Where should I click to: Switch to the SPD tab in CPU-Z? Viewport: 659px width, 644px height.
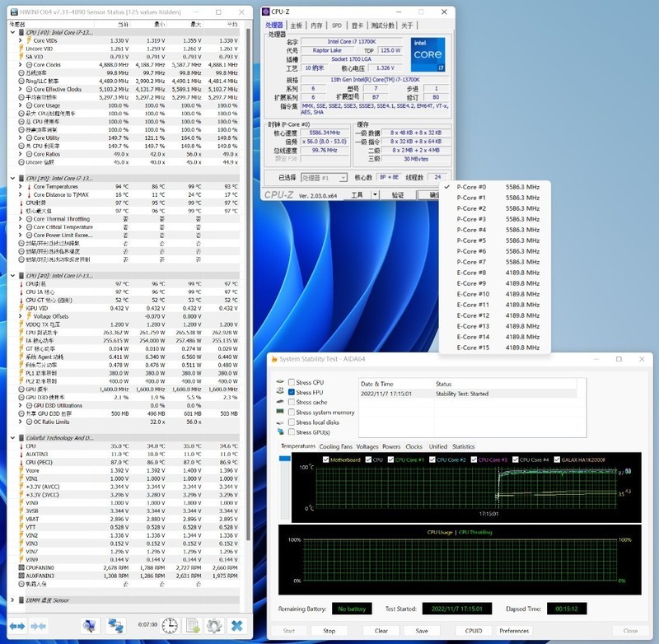click(x=336, y=25)
